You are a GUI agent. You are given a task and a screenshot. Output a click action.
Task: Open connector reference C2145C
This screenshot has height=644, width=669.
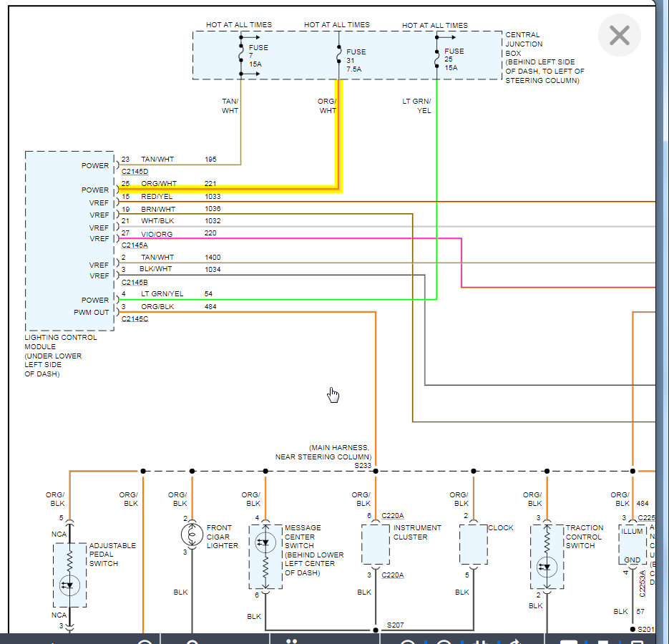(135, 319)
